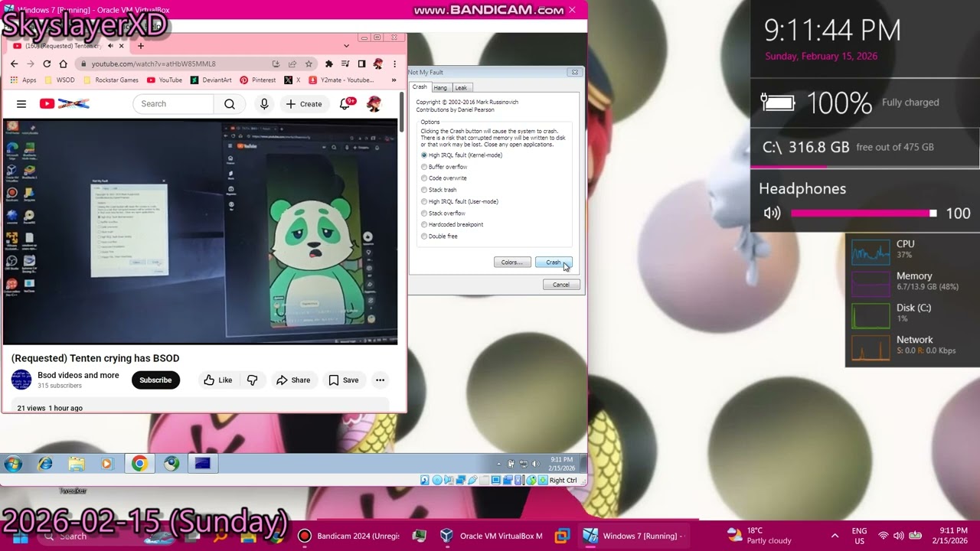Reload the YouTube page

pos(47,64)
